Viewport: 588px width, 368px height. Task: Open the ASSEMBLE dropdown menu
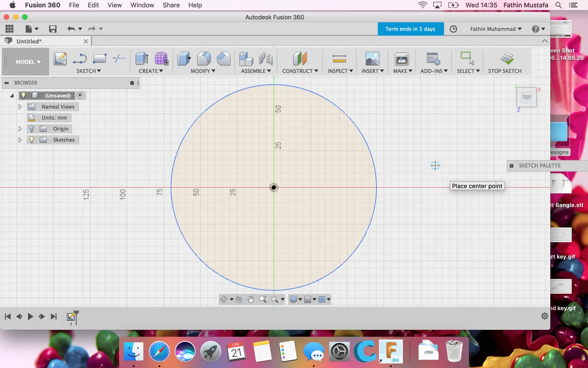coord(256,71)
